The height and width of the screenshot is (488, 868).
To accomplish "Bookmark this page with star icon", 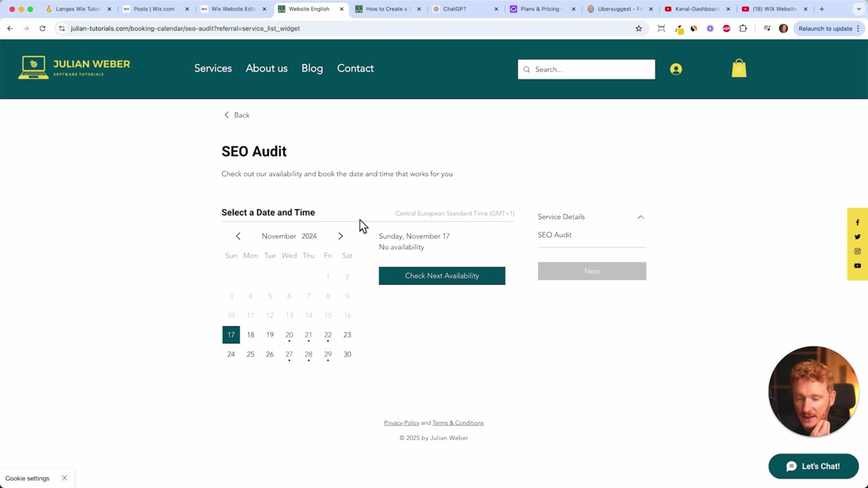I will point(639,28).
